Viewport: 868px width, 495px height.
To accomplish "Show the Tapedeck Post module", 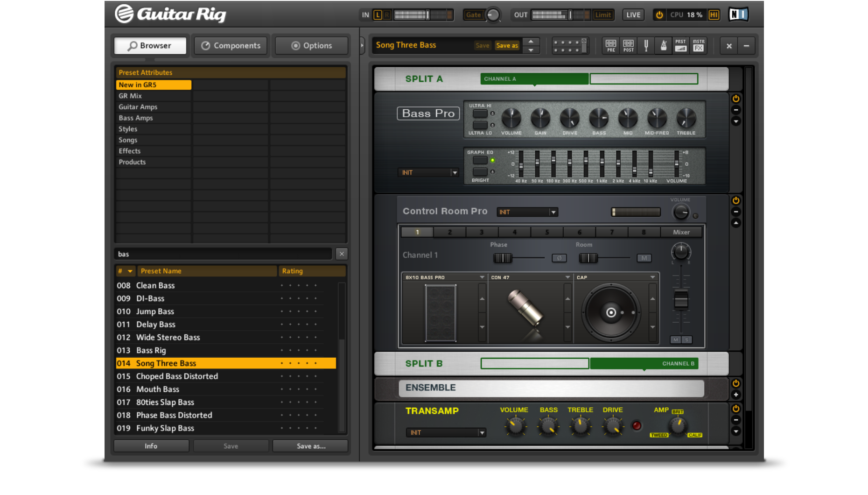I will (x=629, y=45).
